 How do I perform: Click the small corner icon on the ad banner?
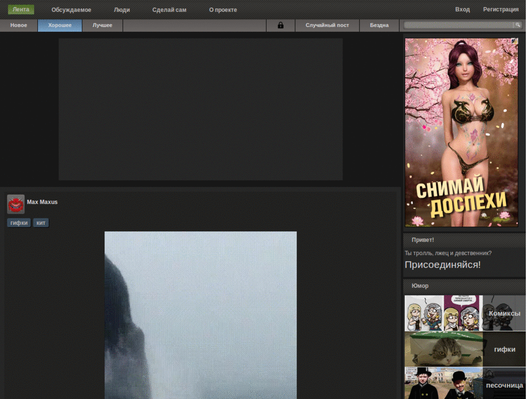pyautogui.click(x=514, y=41)
